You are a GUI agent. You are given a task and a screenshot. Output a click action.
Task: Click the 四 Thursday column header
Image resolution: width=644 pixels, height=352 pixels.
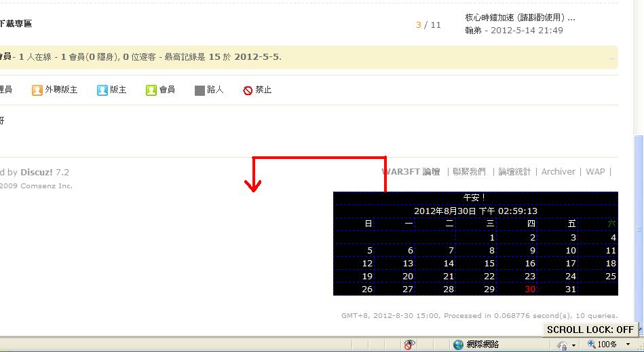click(x=531, y=224)
